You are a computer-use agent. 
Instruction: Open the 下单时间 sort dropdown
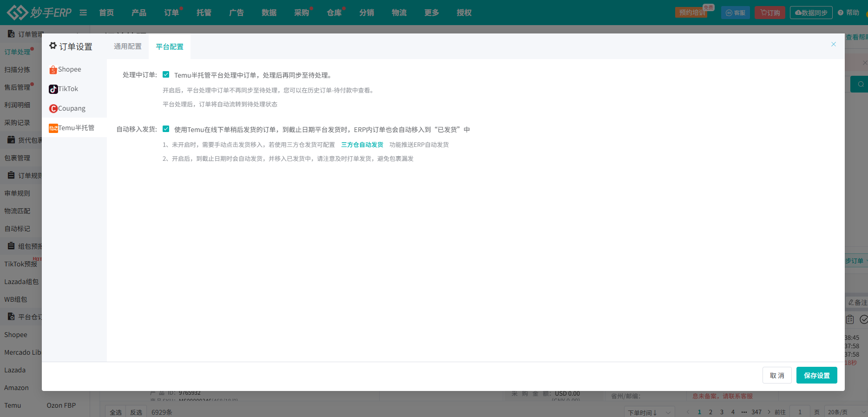(x=649, y=412)
